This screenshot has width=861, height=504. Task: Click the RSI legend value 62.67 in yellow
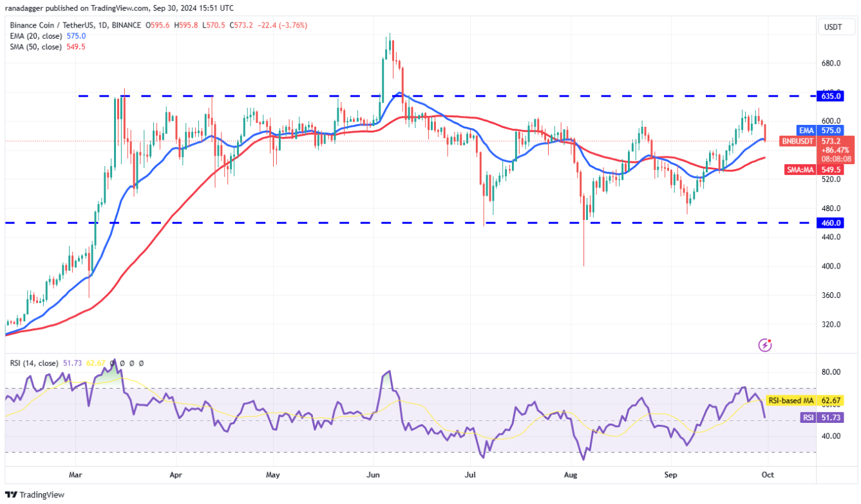(97, 363)
